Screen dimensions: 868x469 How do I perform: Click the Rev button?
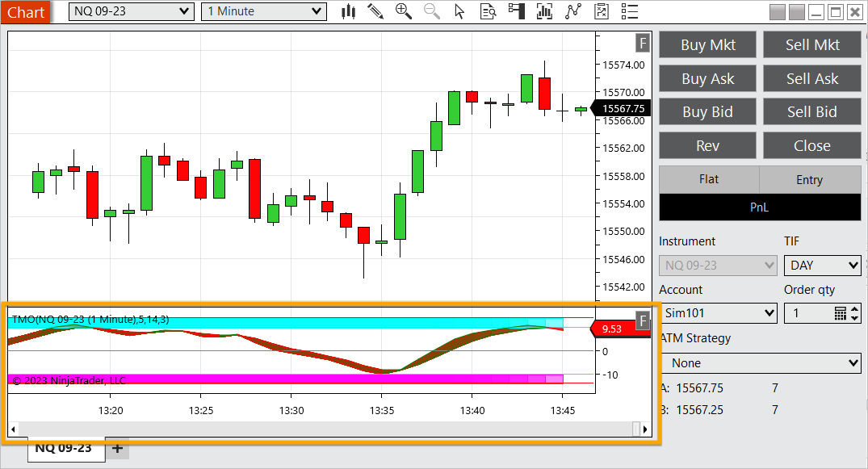(x=707, y=145)
